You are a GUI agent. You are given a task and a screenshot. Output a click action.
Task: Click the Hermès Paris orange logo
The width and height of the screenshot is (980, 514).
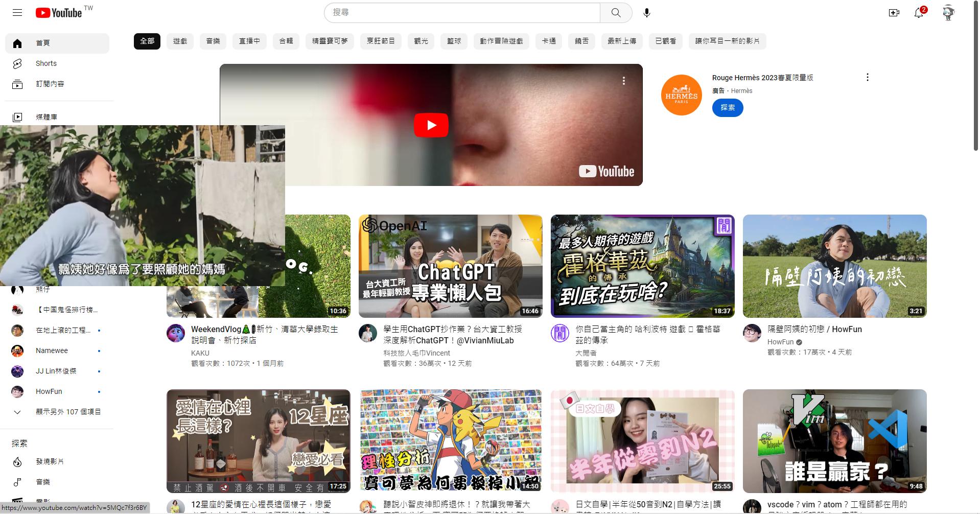coord(681,95)
